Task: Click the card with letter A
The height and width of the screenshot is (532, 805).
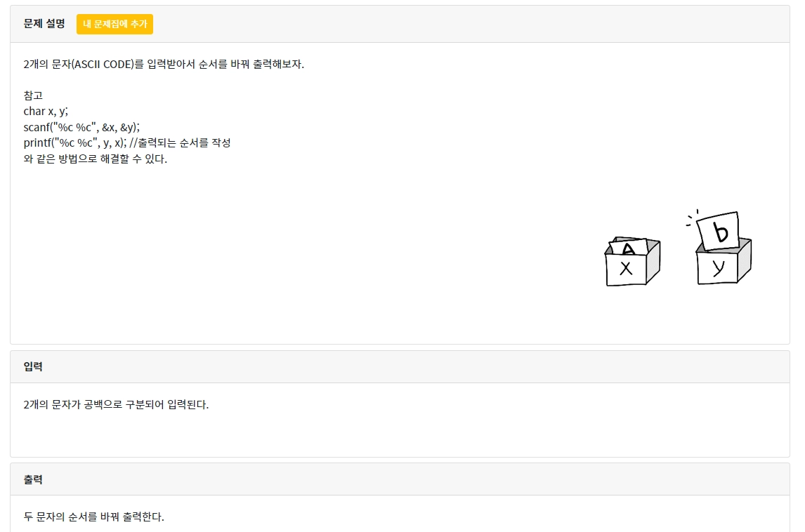Action: point(629,248)
